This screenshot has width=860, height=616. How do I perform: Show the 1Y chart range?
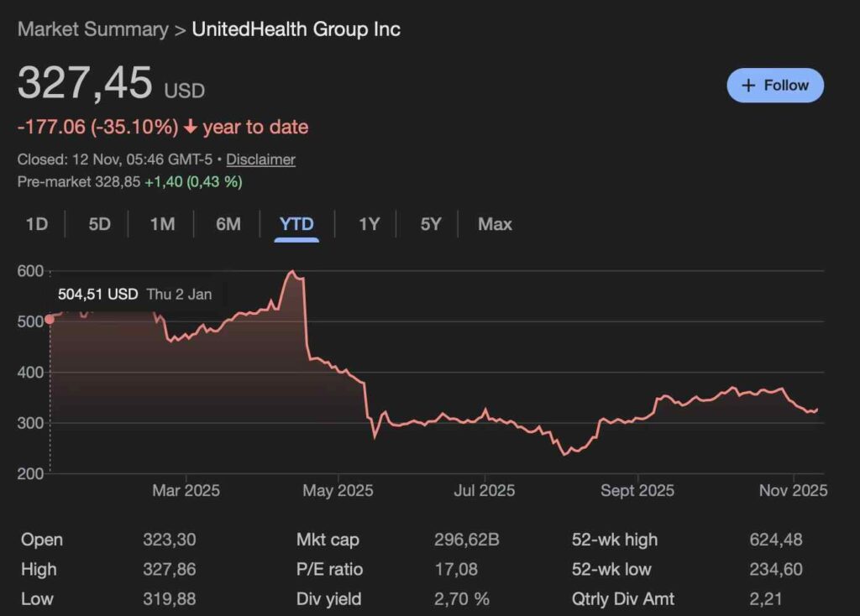click(x=369, y=224)
